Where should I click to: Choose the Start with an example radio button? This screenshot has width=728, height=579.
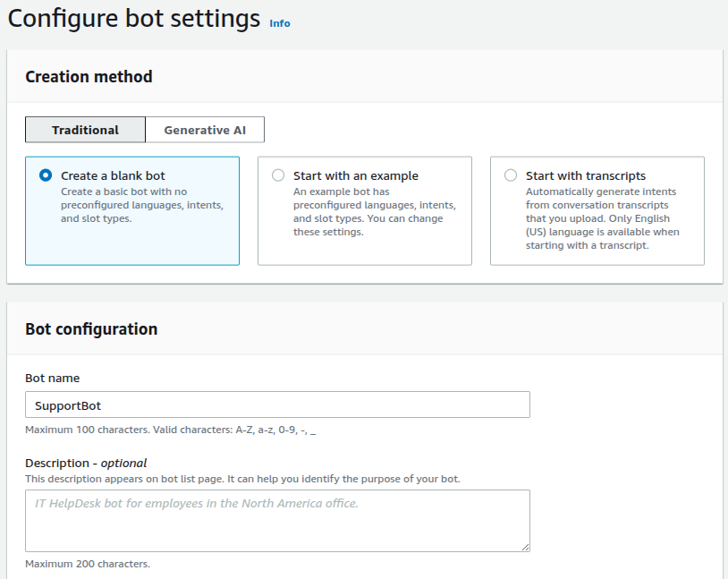(x=278, y=175)
